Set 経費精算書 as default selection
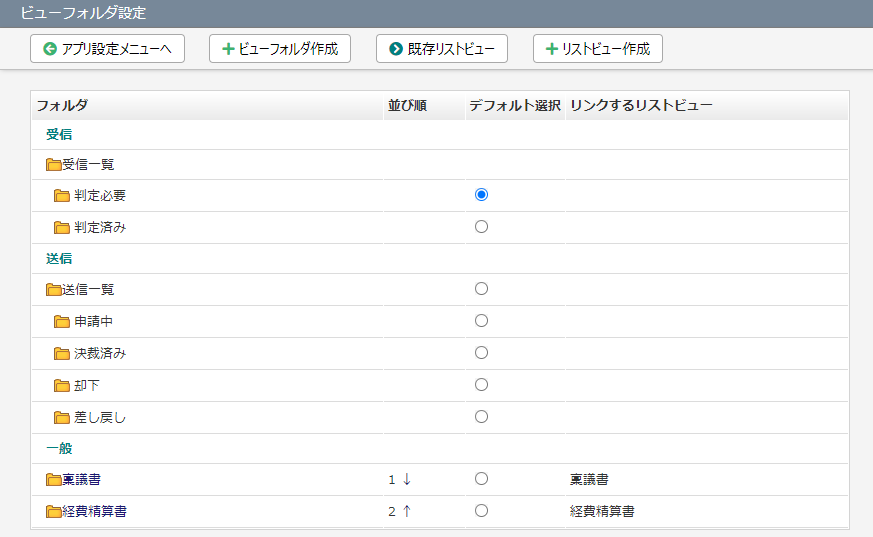The height and width of the screenshot is (537, 873). click(x=482, y=510)
